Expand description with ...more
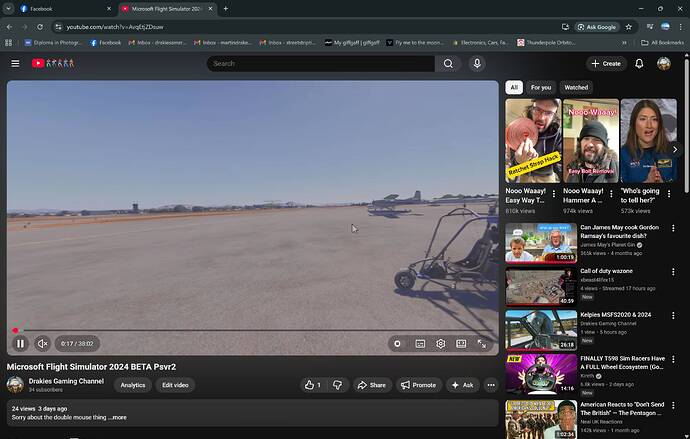The height and width of the screenshot is (439, 690). (117, 417)
